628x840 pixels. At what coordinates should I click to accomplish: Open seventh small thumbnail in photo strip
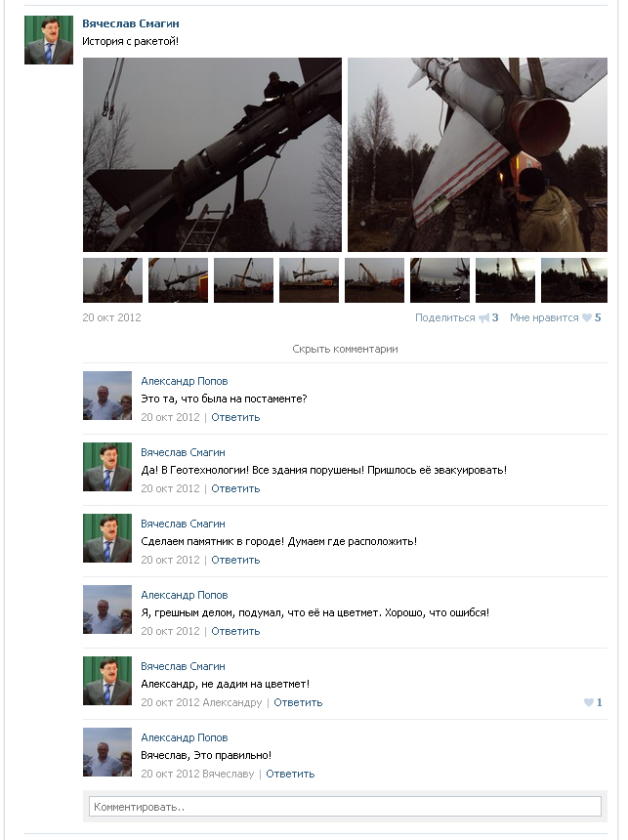[505, 280]
